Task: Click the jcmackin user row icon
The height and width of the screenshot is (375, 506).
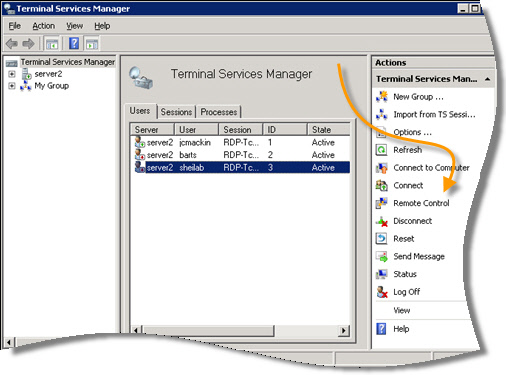Action: pos(140,142)
